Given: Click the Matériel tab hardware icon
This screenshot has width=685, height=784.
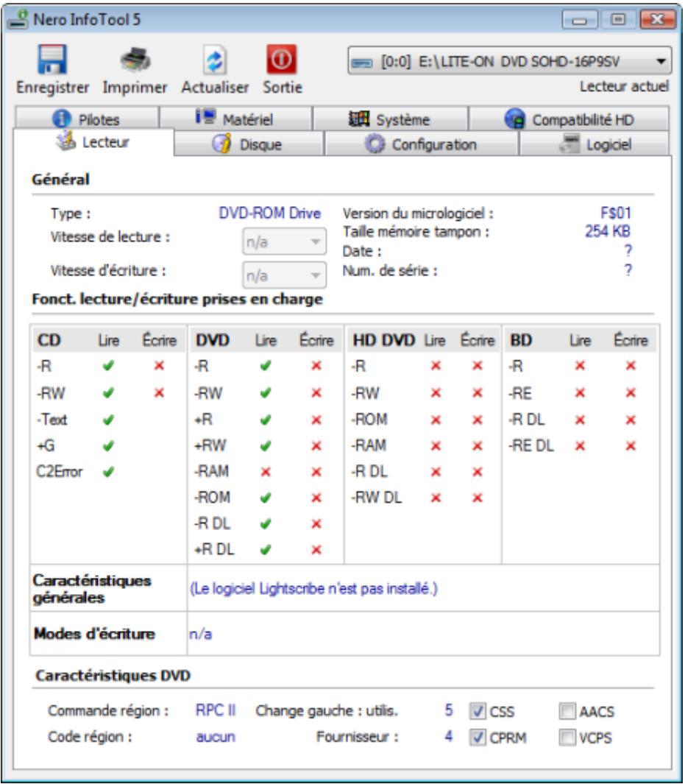Looking at the screenshot, I should coord(205,117).
